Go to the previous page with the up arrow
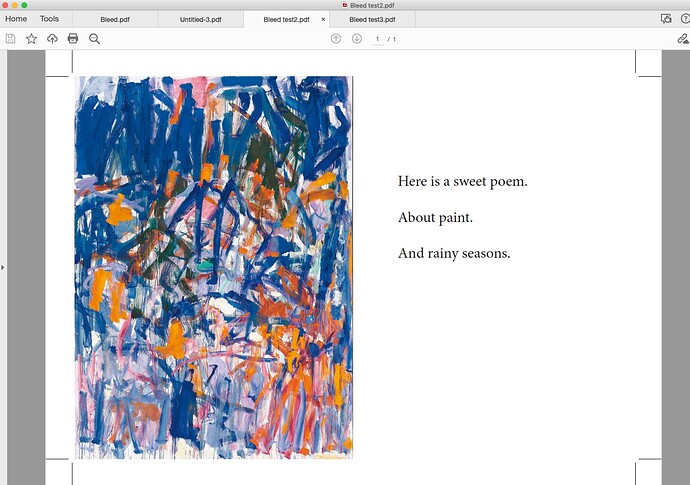690x485 pixels. (x=336, y=39)
